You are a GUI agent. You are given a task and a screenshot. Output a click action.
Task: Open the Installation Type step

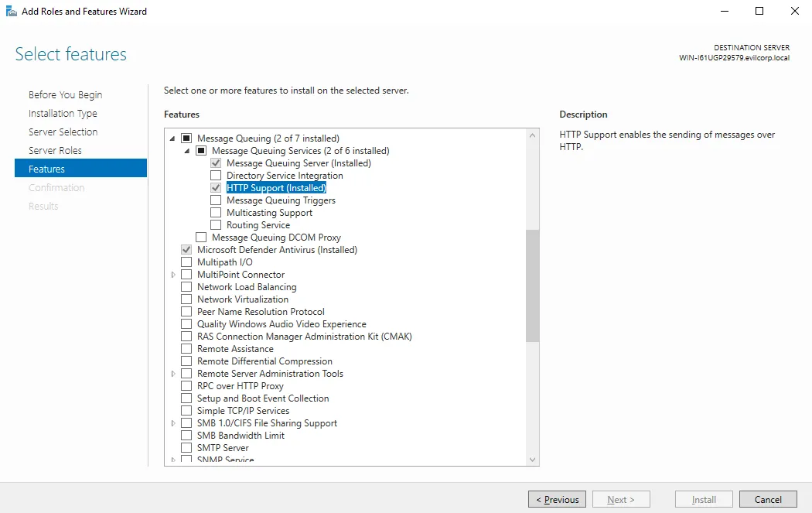63,113
